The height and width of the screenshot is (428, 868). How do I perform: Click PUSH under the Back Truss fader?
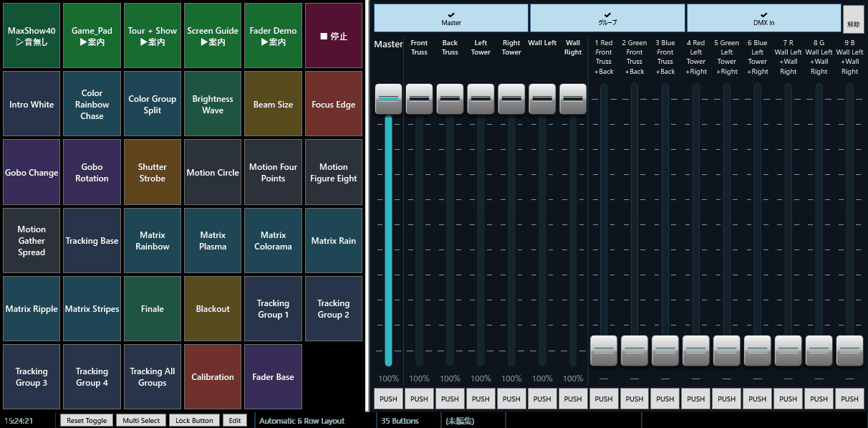point(450,399)
